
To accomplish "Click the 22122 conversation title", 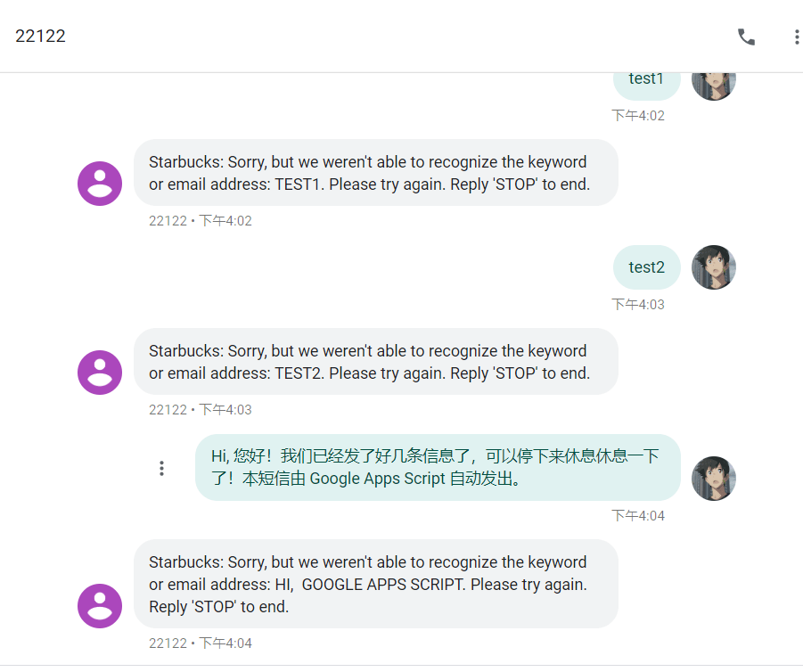I will tap(40, 37).
